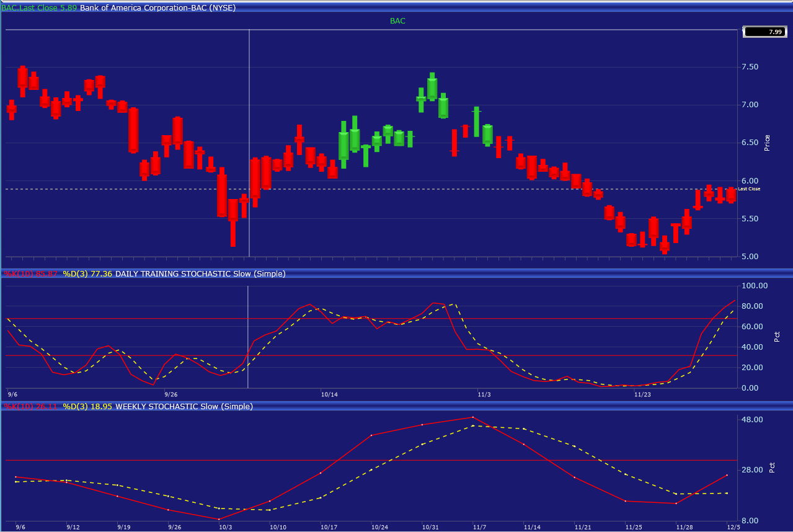Select the 12/5 date on weekly axis

(x=733, y=527)
